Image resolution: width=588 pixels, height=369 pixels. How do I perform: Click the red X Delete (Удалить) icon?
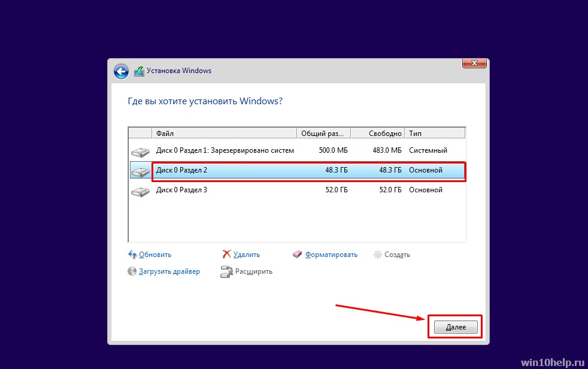click(x=226, y=254)
